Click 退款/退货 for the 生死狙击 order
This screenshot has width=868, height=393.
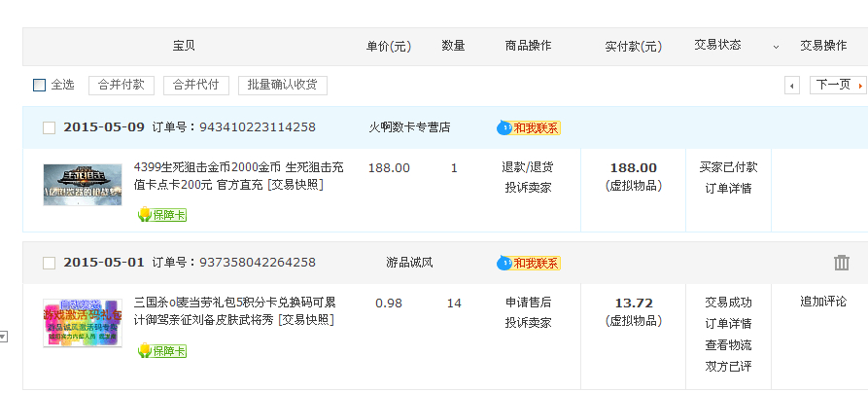[528, 167]
